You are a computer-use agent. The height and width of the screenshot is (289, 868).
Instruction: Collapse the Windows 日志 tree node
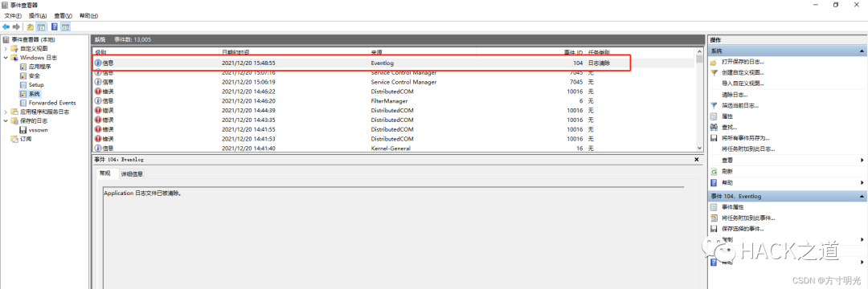pos(6,58)
